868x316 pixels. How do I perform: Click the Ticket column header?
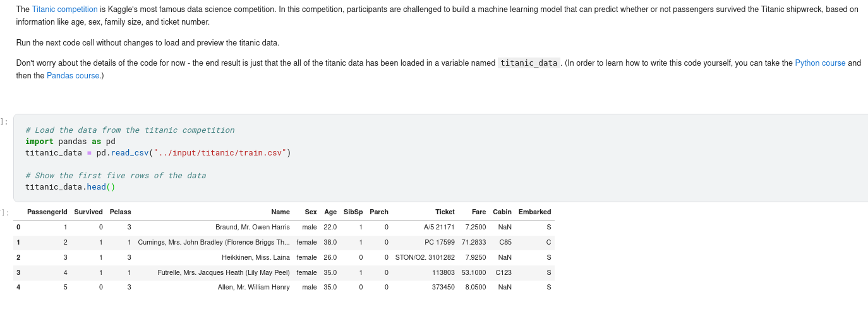tap(445, 212)
